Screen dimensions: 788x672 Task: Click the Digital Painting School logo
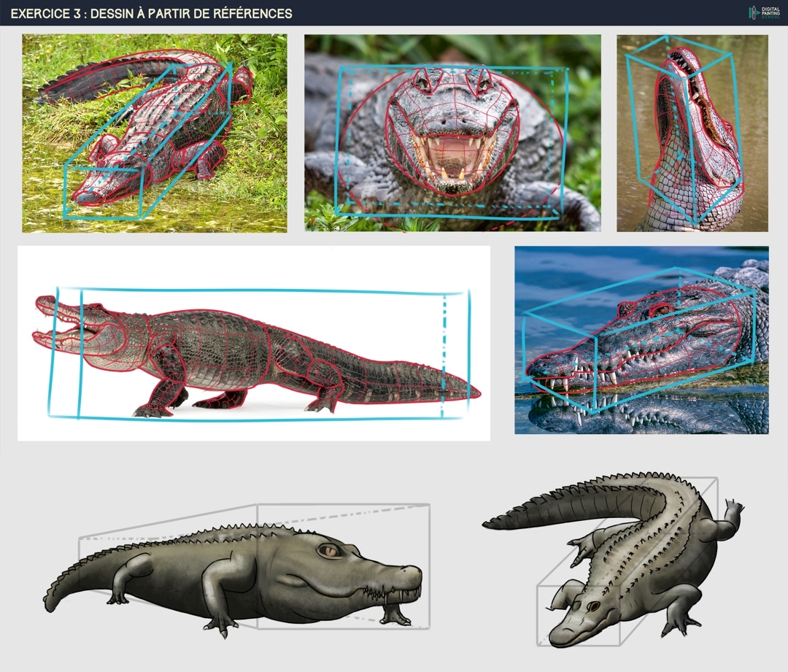[x=764, y=12]
